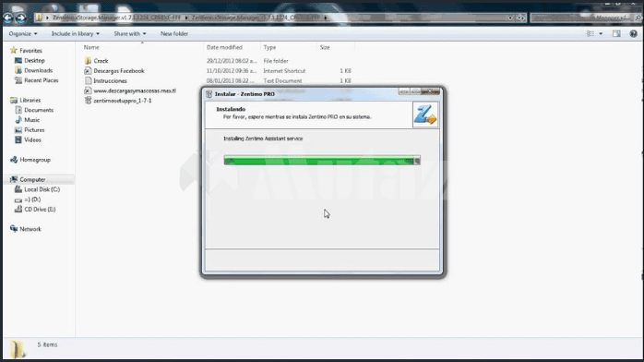Screen dimensions: 644x362
Task: Click the Instrucciones file icon
Action: pos(88,81)
